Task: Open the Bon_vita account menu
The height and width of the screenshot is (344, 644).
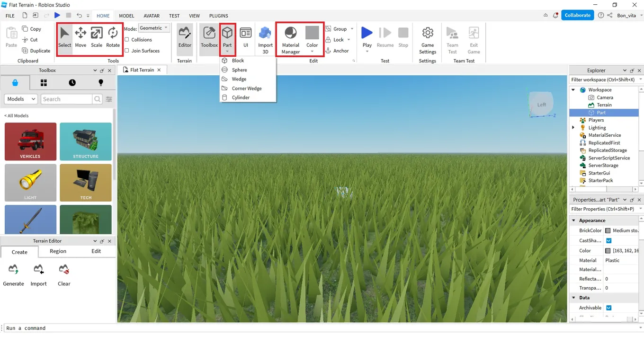Action: [630, 16]
